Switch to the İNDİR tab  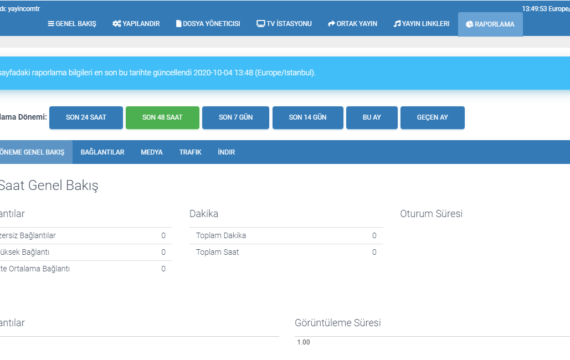(226, 152)
